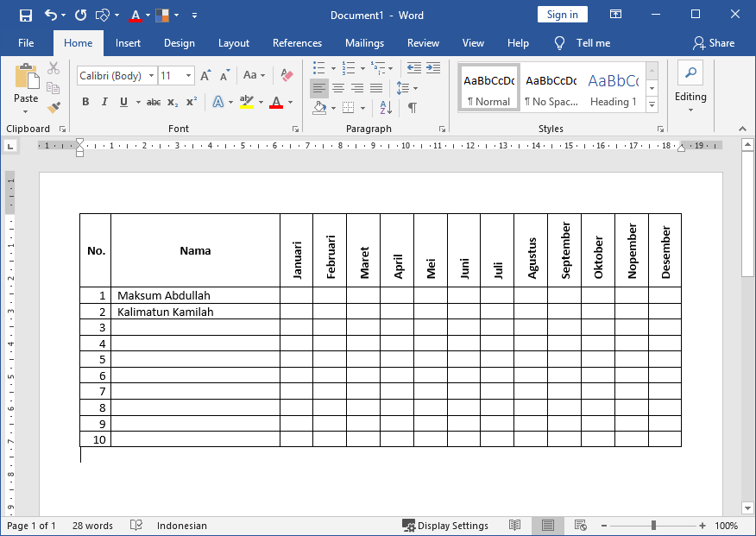Justify the paragraph text
756x536 pixels.
pos(376,88)
